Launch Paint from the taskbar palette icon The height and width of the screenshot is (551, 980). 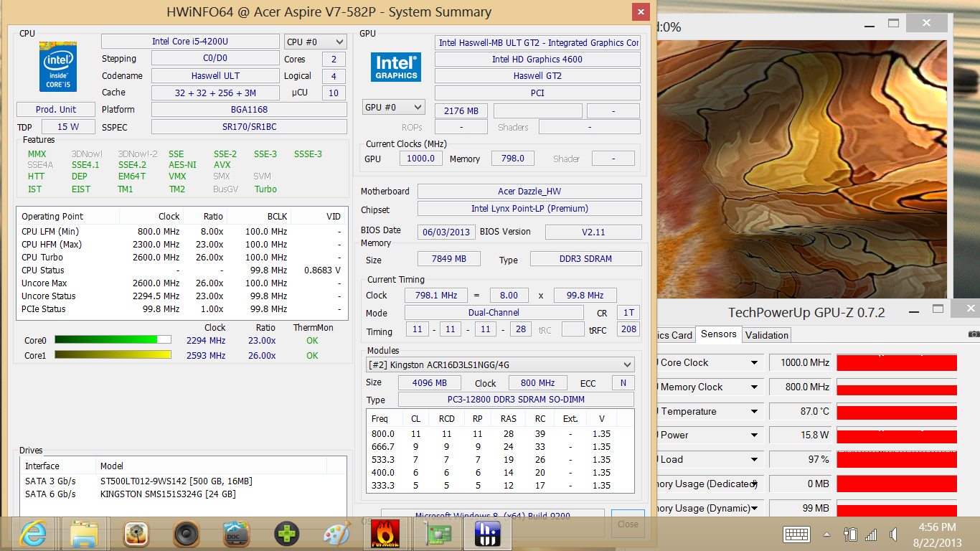(336, 534)
